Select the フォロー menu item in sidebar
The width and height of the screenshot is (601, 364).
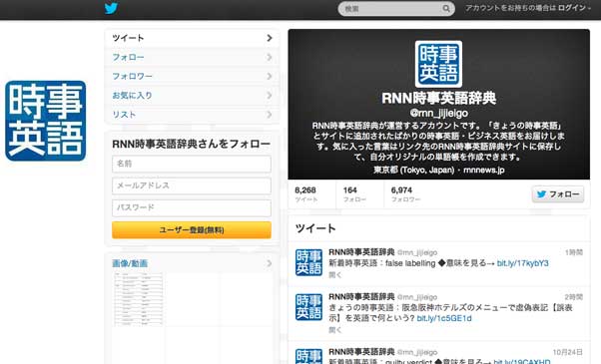coord(192,58)
